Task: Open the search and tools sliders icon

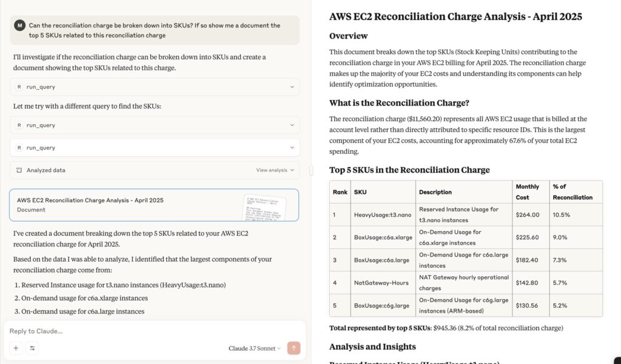Action: click(x=32, y=348)
